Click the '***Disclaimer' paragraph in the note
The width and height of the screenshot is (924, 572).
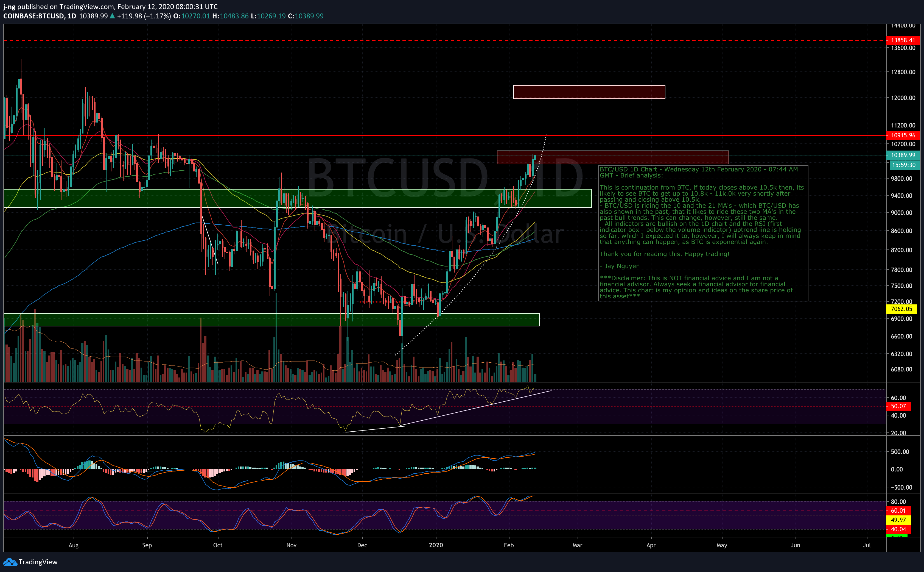(x=696, y=287)
